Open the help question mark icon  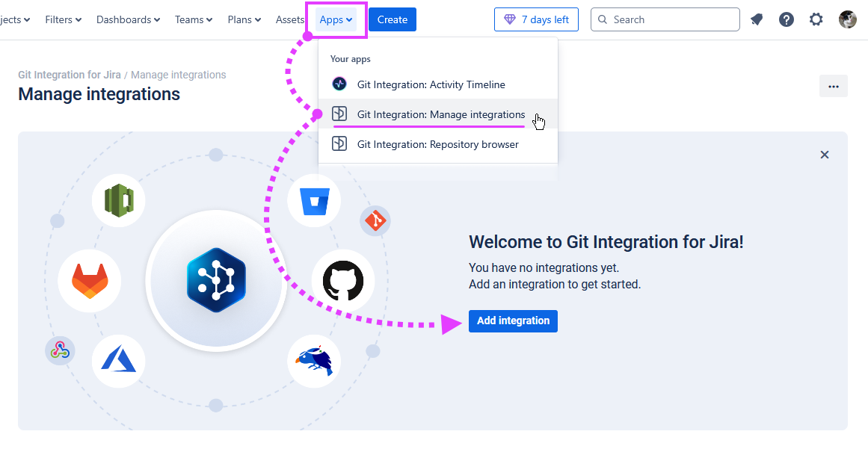786,19
